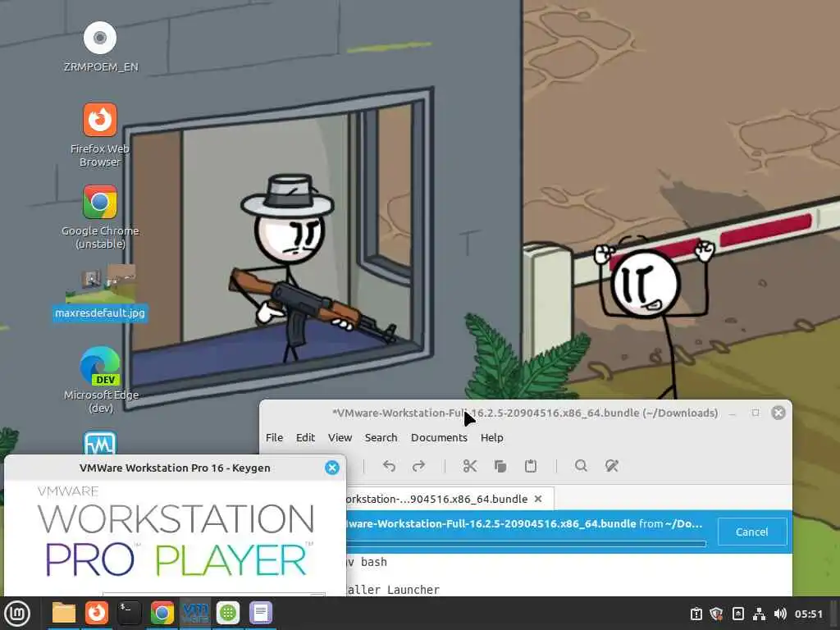Open Google Chrome (unstable) desktop shortcut
This screenshot has height=630, width=840.
coord(100,202)
